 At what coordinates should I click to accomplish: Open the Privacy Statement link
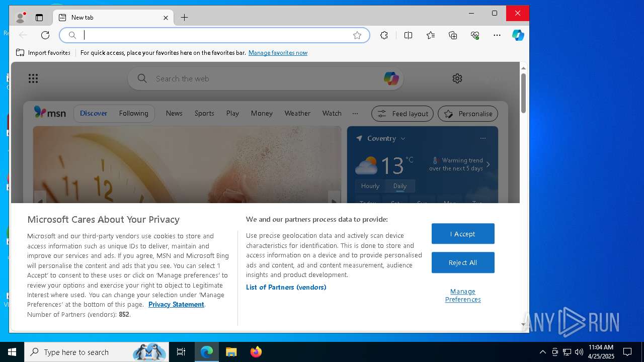[176, 304]
